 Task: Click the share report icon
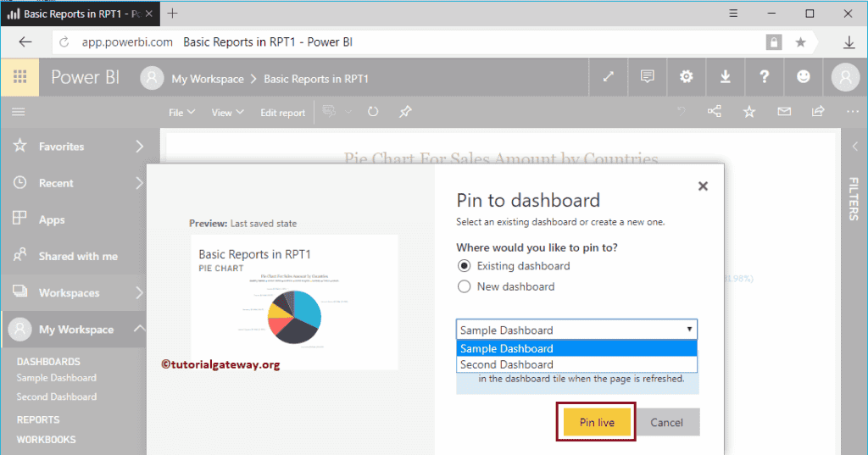(x=818, y=112)
